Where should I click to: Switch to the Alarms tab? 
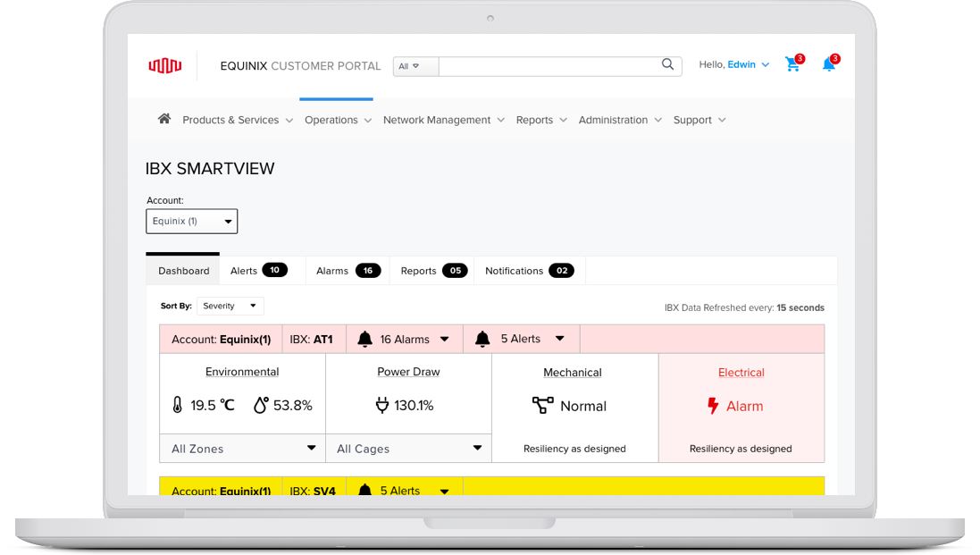[348, 271]
